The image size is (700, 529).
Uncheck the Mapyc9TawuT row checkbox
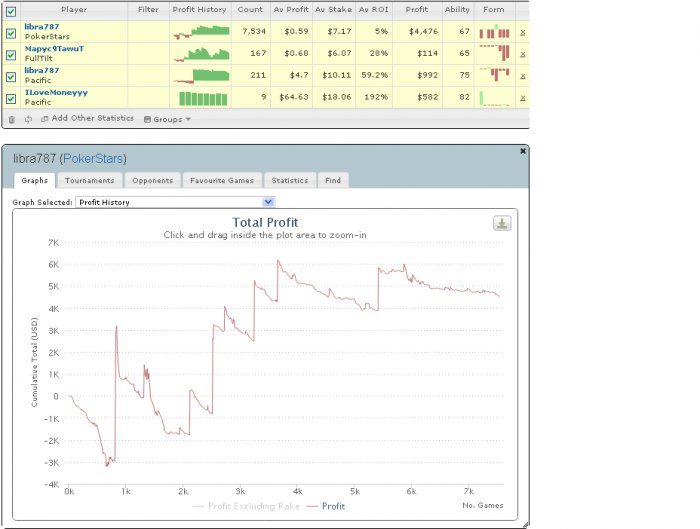(x=11, y=55)
